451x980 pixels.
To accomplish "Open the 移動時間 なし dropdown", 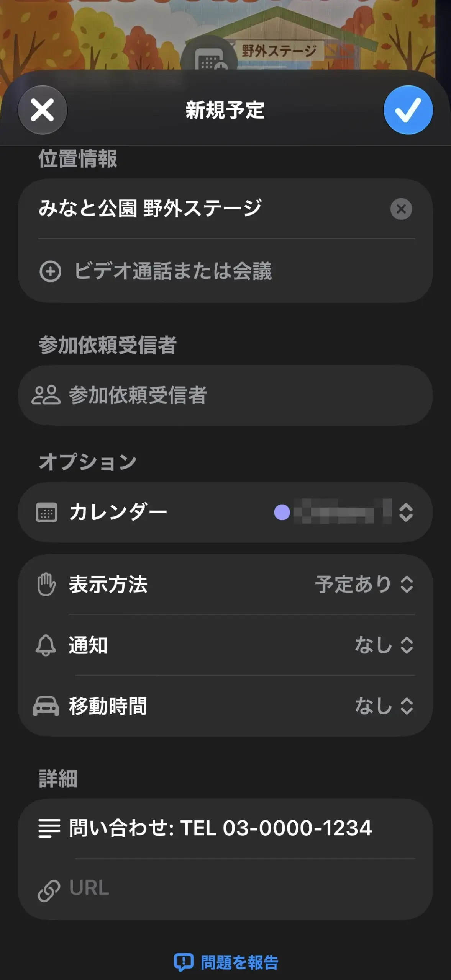I will pyautogui.click(x=384, y=706).
